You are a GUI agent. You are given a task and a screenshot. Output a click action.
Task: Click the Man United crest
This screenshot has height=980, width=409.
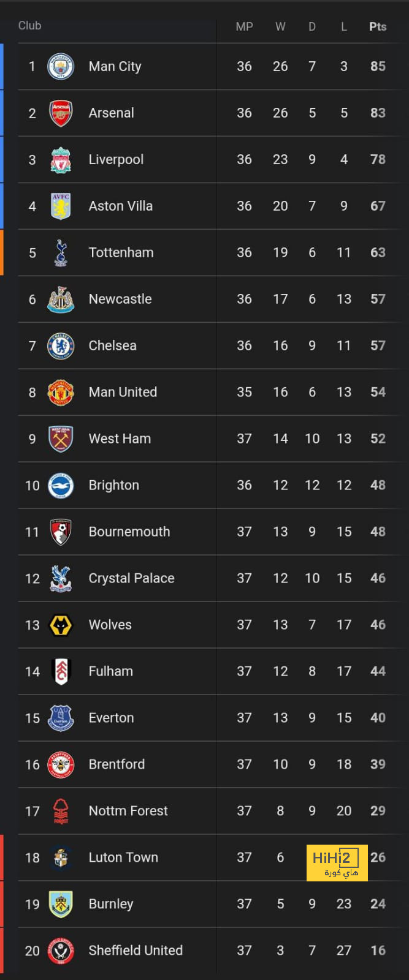pyautogui.click(x=61, y=392)
